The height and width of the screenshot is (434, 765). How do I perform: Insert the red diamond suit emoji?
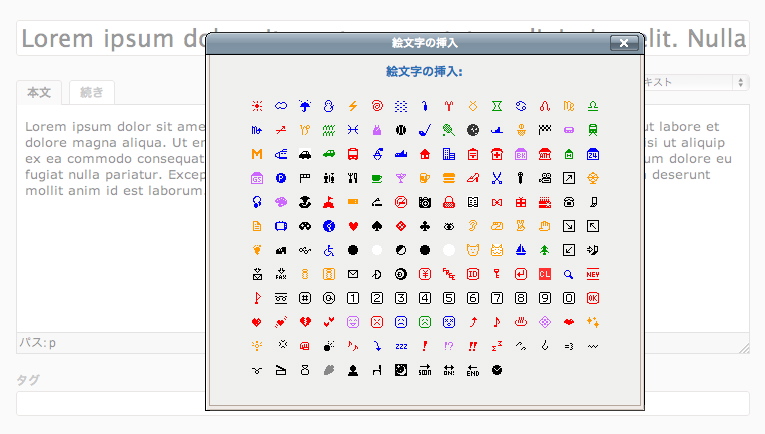pyautogui.click(x=401, y=226)
